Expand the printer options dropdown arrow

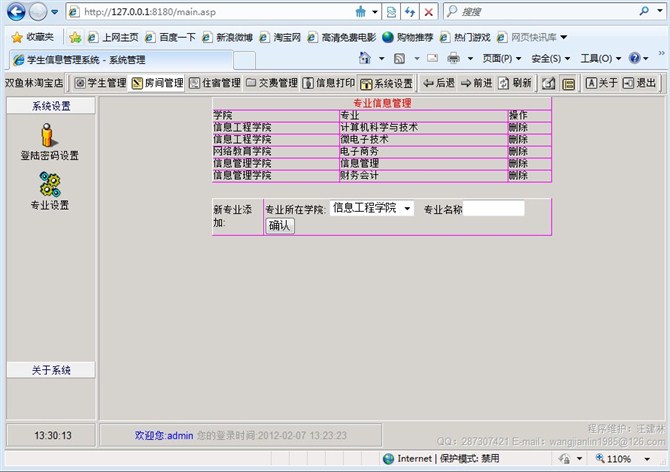click(470, 59)
